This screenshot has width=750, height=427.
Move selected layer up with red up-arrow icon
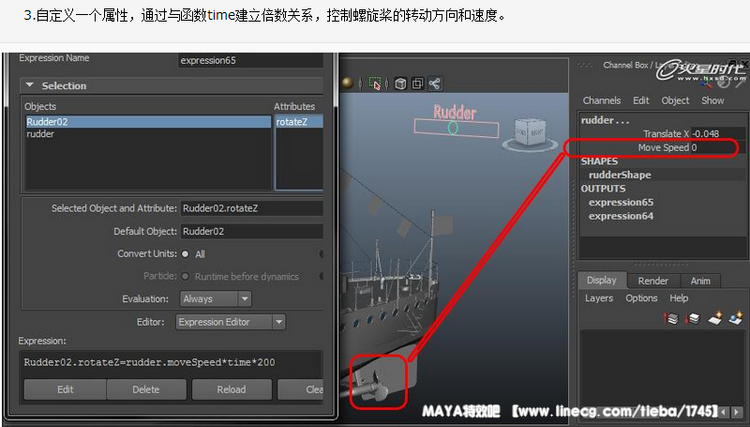[672, 318]
